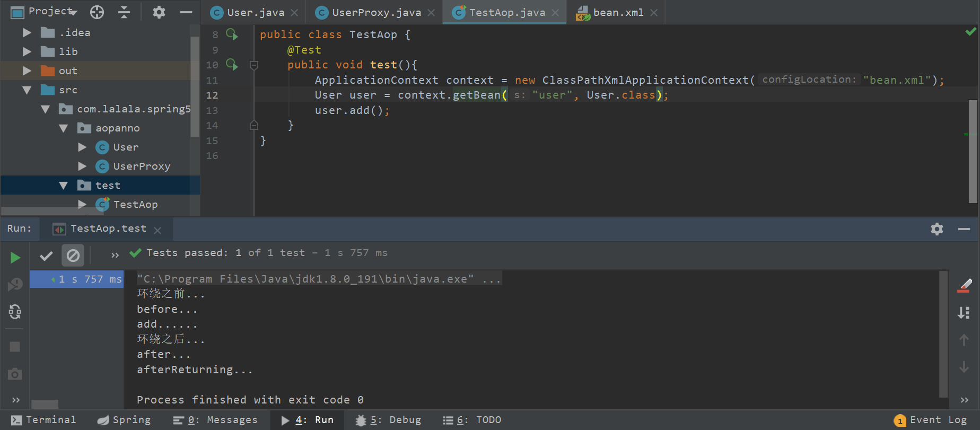Collapse all in the Project panel
Image resolution: width=980 pixels, height=430 pixels.
pyautogui.click(x=124, y=12)
